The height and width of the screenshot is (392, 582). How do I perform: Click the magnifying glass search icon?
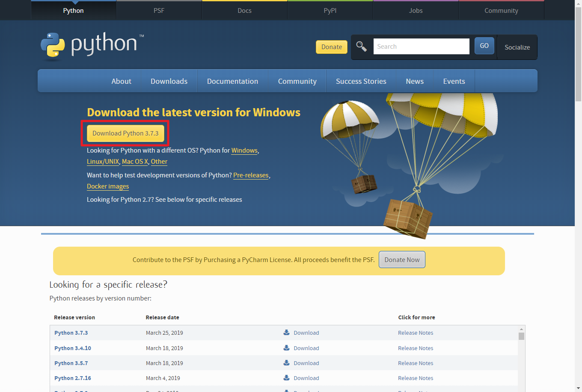point(362,47)
